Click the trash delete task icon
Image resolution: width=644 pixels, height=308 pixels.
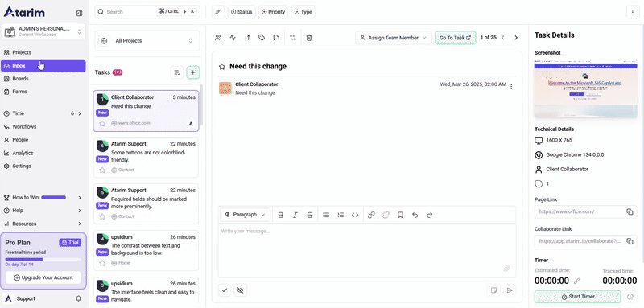309,38
